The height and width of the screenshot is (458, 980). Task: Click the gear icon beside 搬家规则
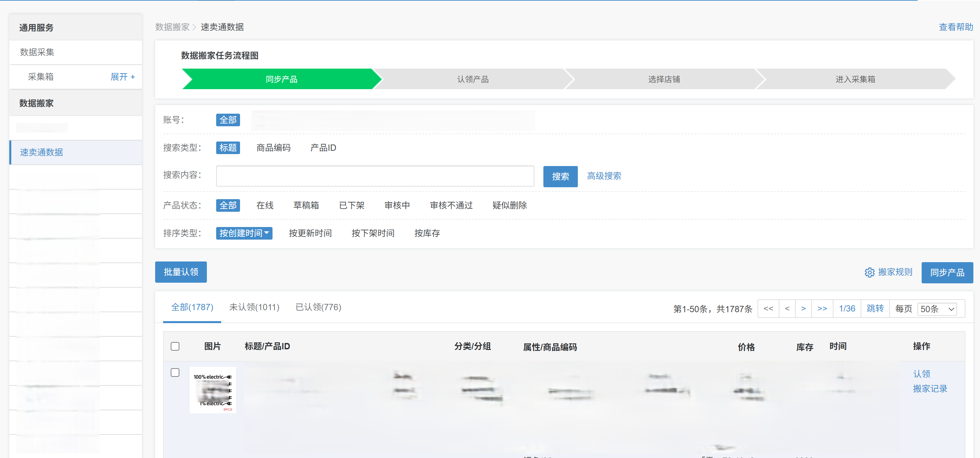[869, 272]
